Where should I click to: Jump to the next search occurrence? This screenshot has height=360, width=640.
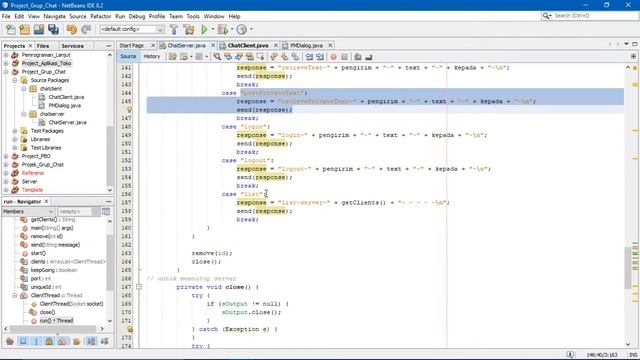pyautogui.click(x=239, y=57)
